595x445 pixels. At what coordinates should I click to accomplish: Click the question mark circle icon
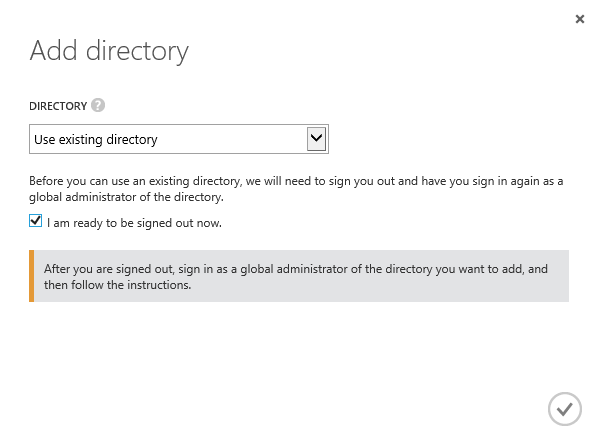tap(98, 105)
